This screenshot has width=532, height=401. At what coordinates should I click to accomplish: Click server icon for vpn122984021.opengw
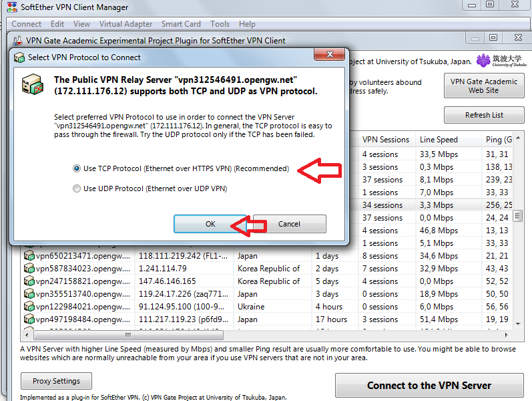pos(29,307)
